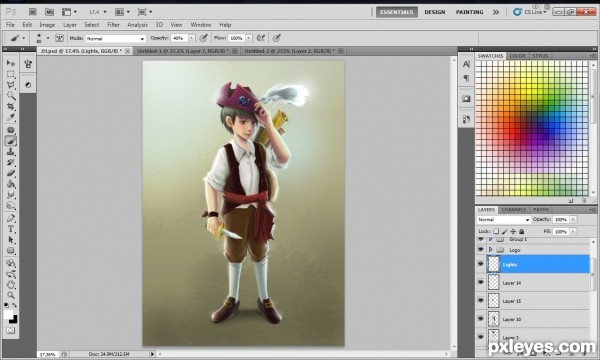Screen dimensions: 600x360
Task: Open zoom level dropdown 17.4
Action: coord(105,12)
